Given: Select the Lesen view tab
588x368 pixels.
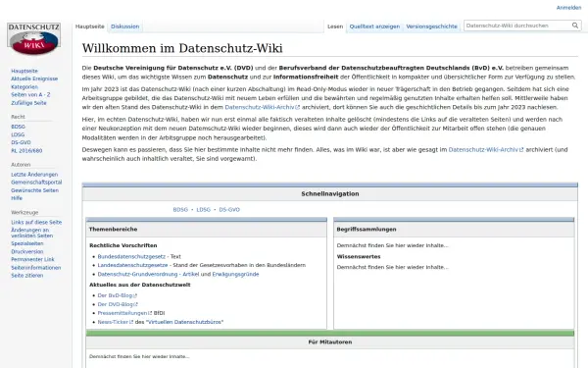Looking at the screenshot, I should click(x=335, y=26).
